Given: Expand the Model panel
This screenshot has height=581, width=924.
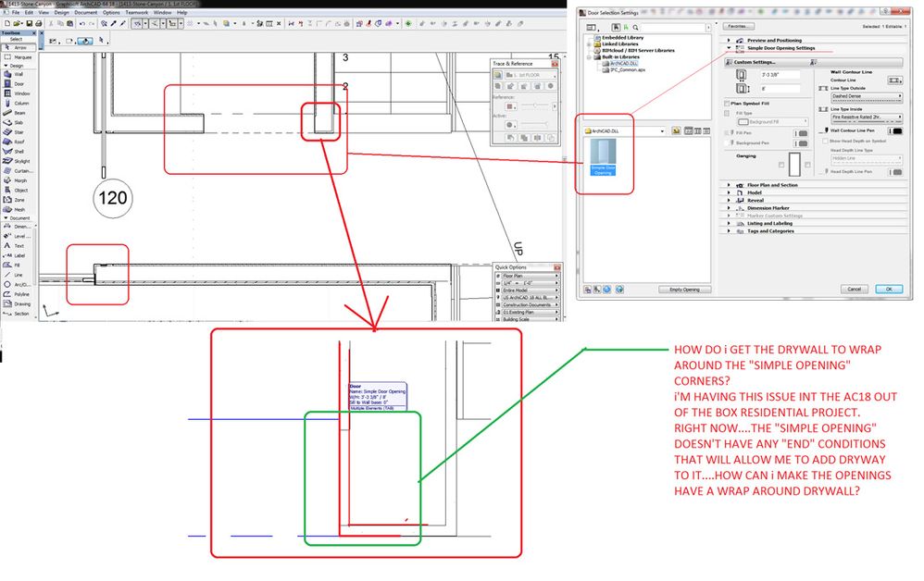Looking at the screenshot, I should (729, 192).
